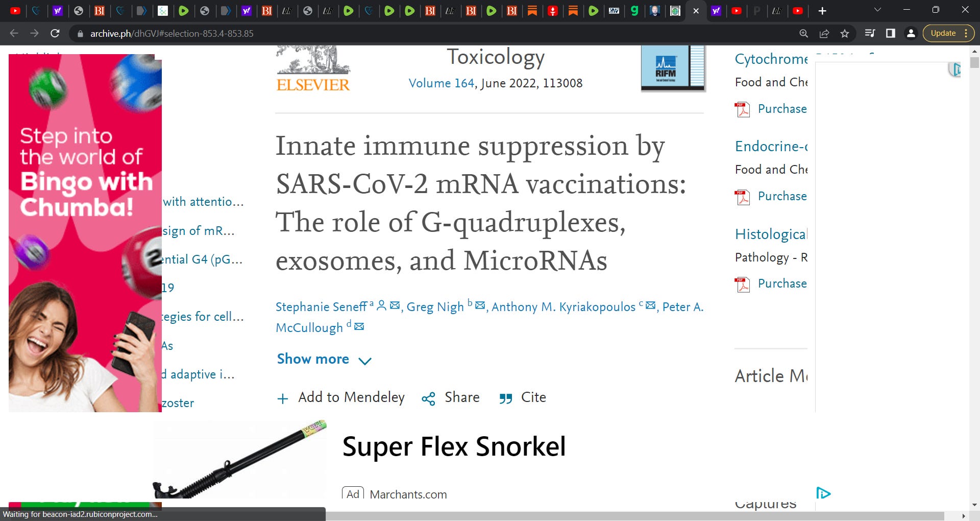The height and width of the screenshot is (521, 980).
Task: Open a new browser tab
Action: point(822,11)
